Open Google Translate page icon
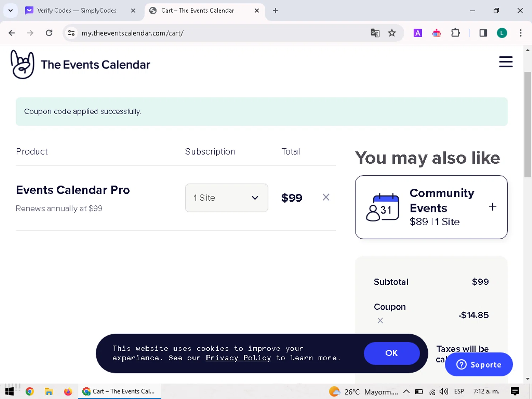This screenshot has width=532, height=399. pyautogui.click(x=375, y=33)
